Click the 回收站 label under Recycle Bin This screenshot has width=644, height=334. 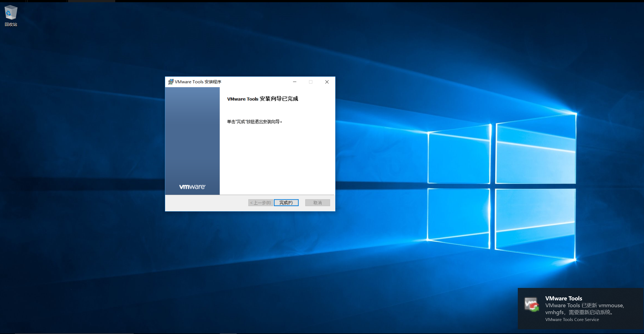click(x=11, y=25)
